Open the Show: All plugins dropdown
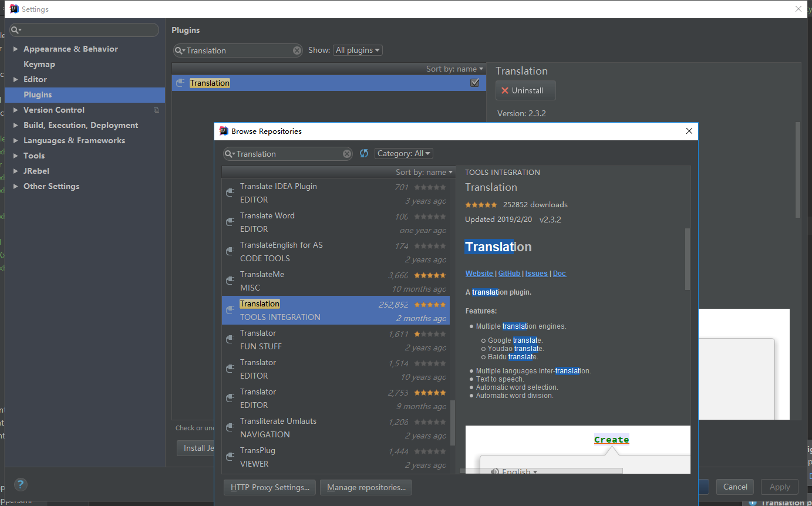This screenshot has width=812, height=506. click(358, 50)
